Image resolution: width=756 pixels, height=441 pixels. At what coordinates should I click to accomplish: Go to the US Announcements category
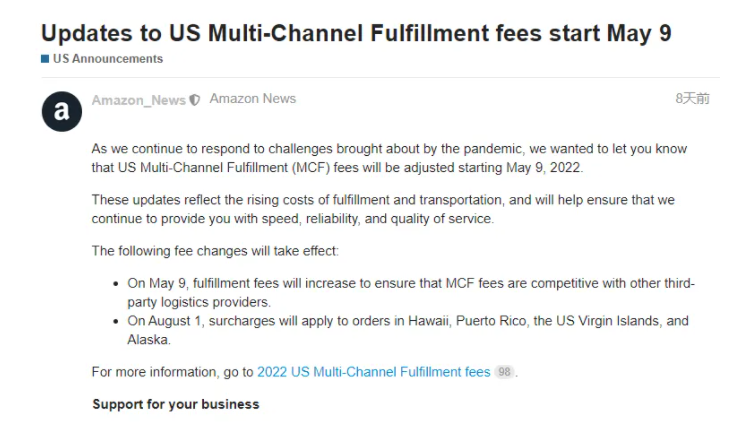[108, 59]
